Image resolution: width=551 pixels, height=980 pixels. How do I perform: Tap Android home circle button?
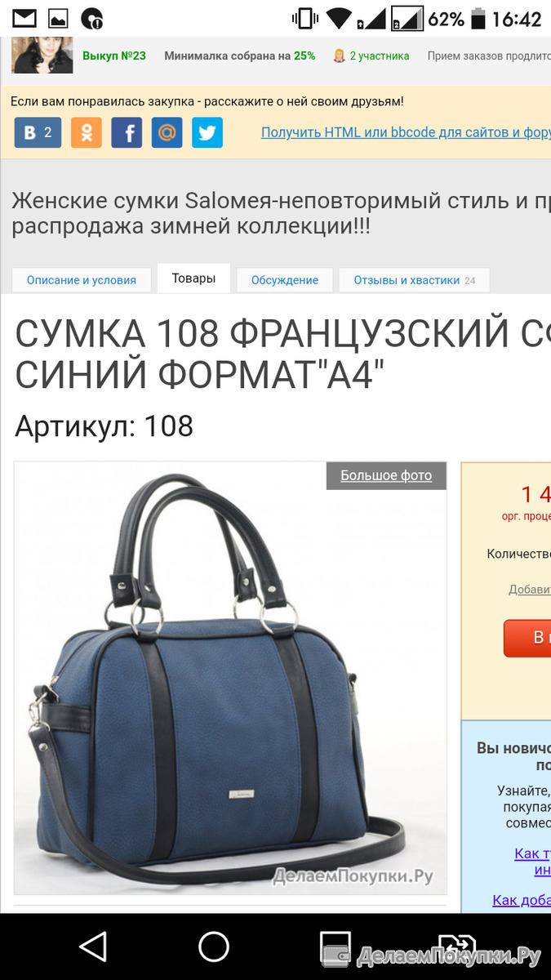pyautogui.click(x=214, y=947)
